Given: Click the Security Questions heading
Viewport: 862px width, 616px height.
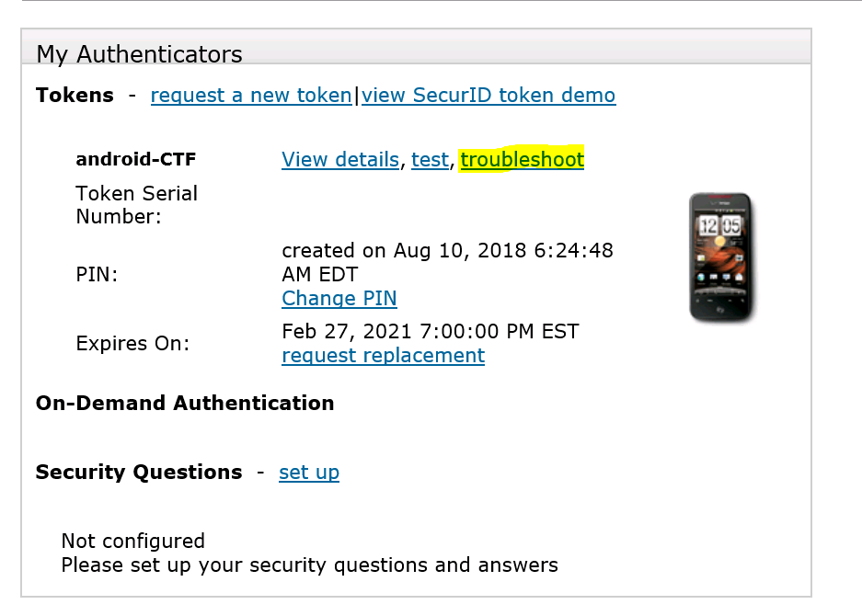Looking at the screenshot, I should (139, 473).
